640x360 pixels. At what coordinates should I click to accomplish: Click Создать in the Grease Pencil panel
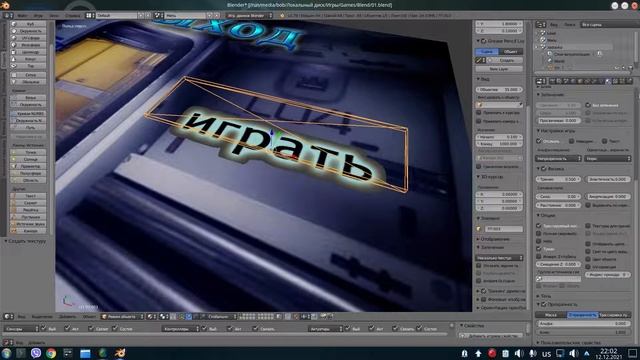504,60
